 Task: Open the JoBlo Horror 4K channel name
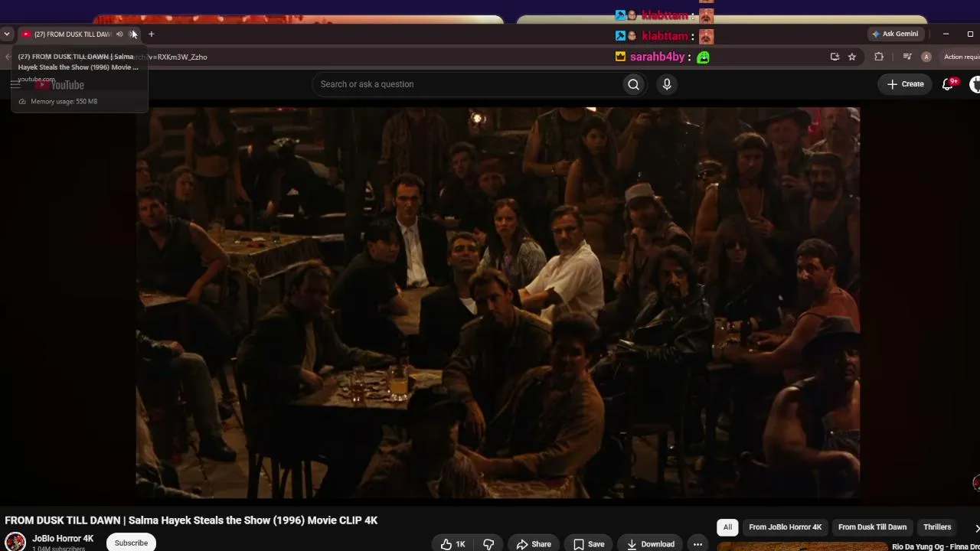click(63, 539)
